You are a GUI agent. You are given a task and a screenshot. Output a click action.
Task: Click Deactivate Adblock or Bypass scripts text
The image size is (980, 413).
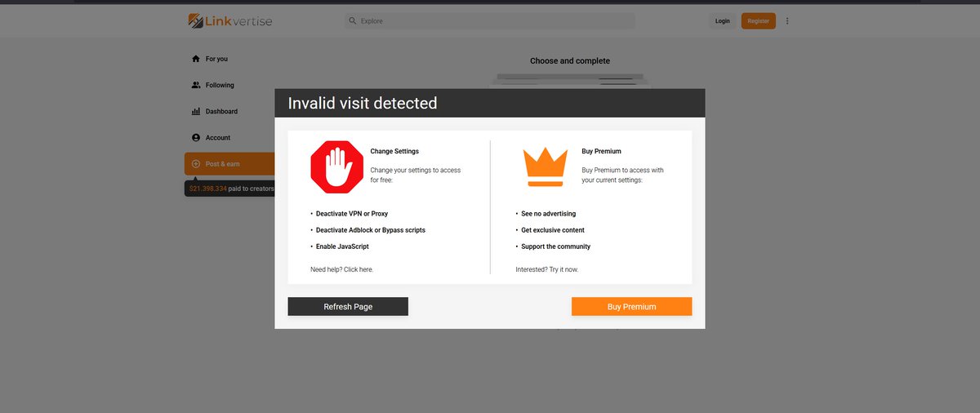coord(371,230)
